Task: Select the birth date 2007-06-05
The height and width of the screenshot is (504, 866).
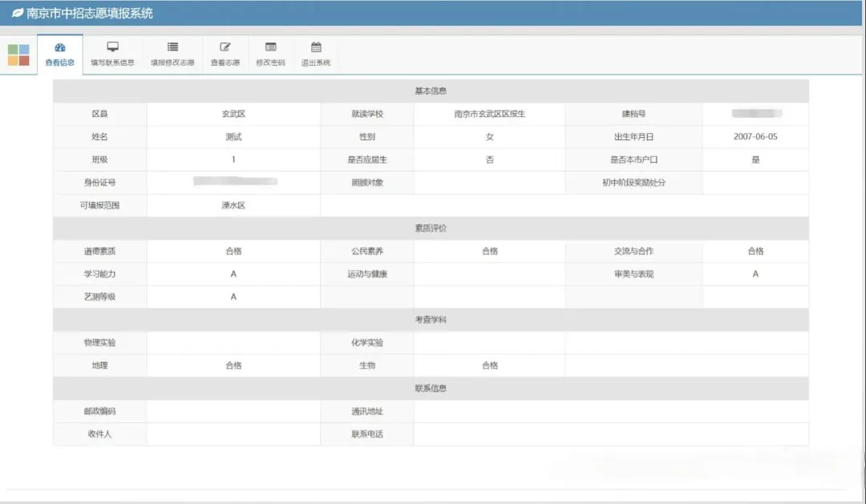Action: 755,137
